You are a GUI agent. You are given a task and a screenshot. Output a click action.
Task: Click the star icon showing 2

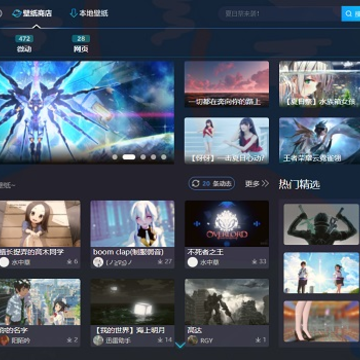pyautogui.click(x=70, y=340)
